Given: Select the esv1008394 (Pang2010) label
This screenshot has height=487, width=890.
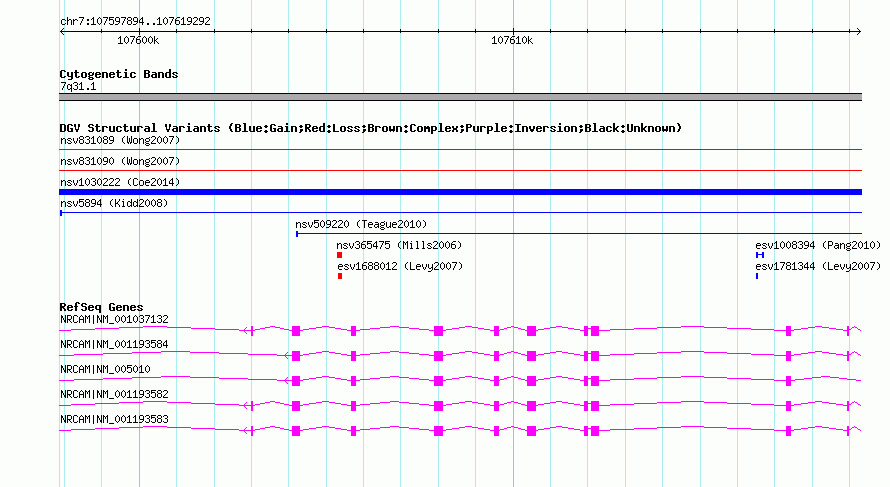Looking at the screenshot, I should tap(818, 245).
